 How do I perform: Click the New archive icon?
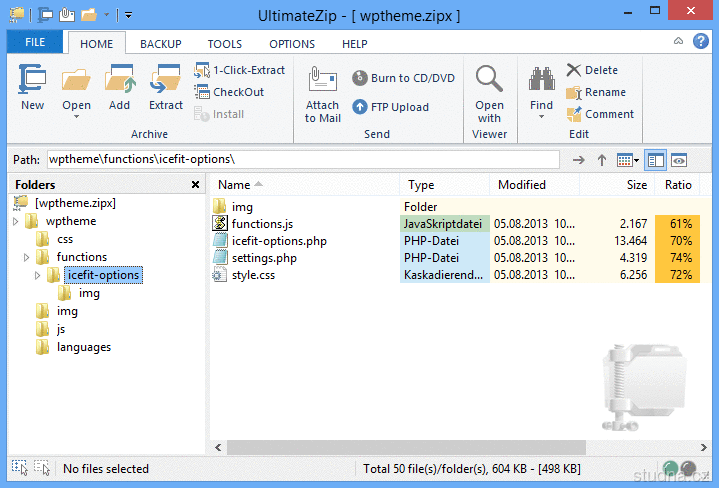pos(32,80)
